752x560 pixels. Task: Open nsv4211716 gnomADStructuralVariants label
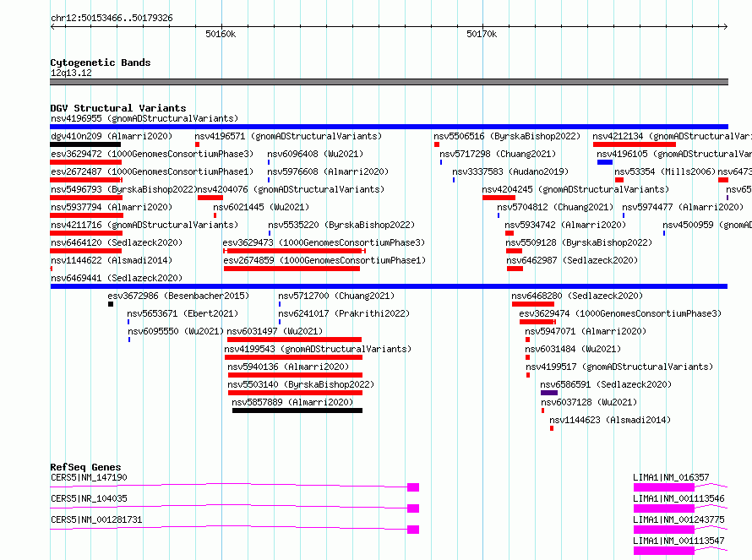pyautogui.click(x=144, y=225)
